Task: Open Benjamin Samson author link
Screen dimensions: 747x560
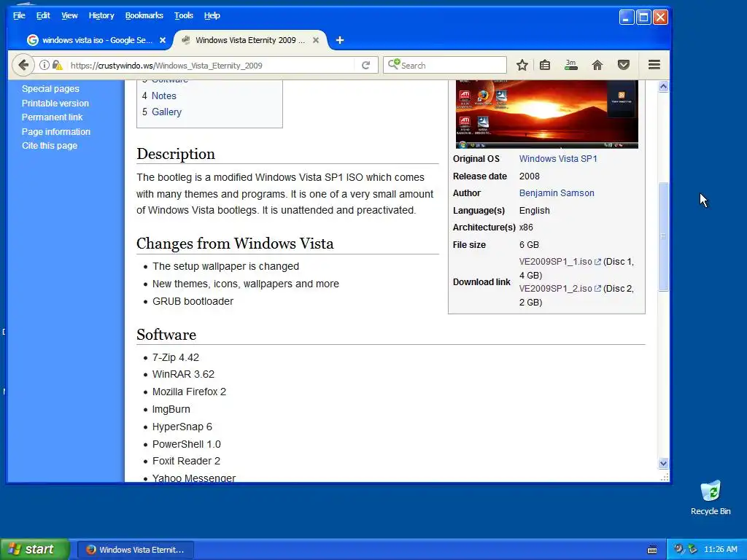Action: [557, 193]
